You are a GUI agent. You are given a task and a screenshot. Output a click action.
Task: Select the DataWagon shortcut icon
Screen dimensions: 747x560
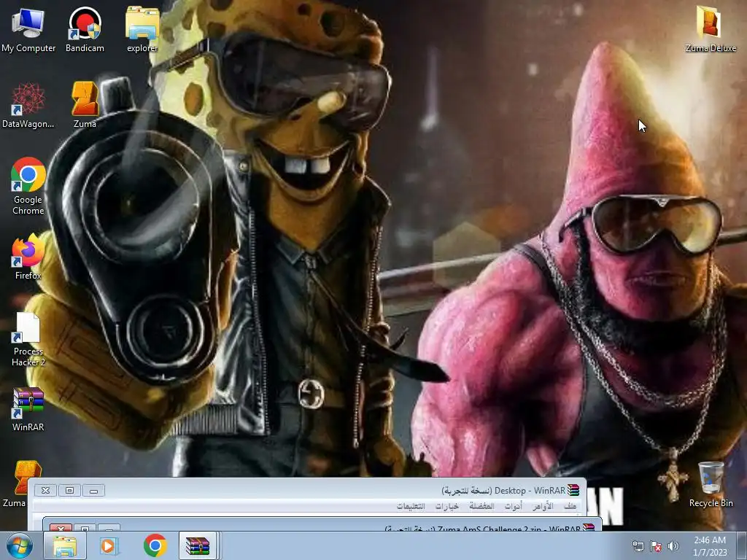28,105
